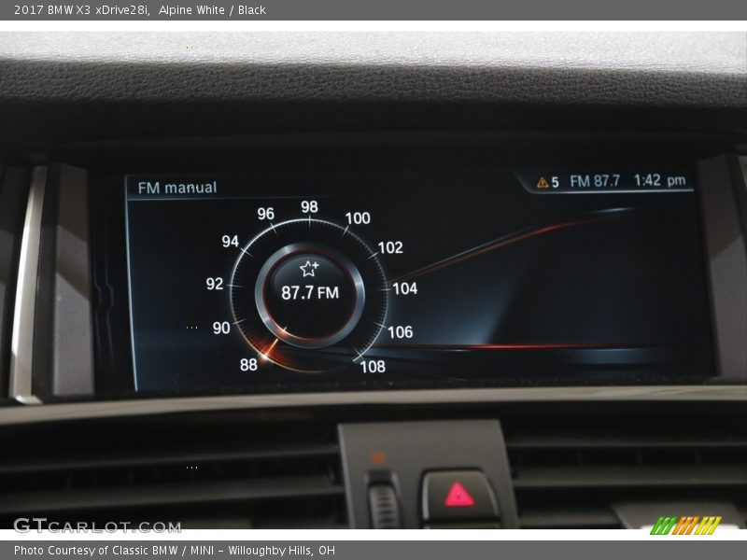Select the 100 mark on tuning dial
Viewport: 747px width, 560px height.
tap(358, 218)
